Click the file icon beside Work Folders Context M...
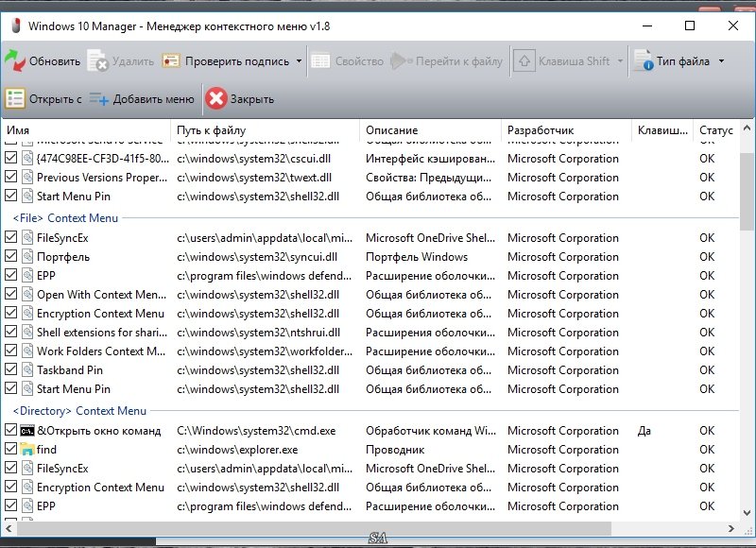Screen dimensions: 756x548 27,351
